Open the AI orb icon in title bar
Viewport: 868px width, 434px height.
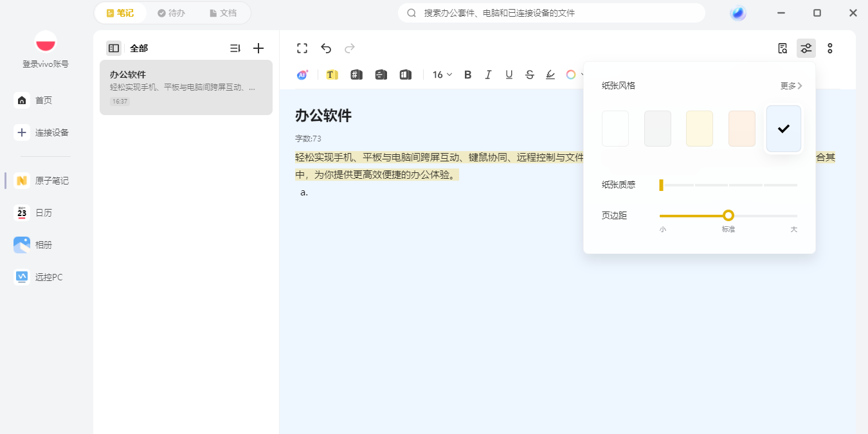coord(738,13)
